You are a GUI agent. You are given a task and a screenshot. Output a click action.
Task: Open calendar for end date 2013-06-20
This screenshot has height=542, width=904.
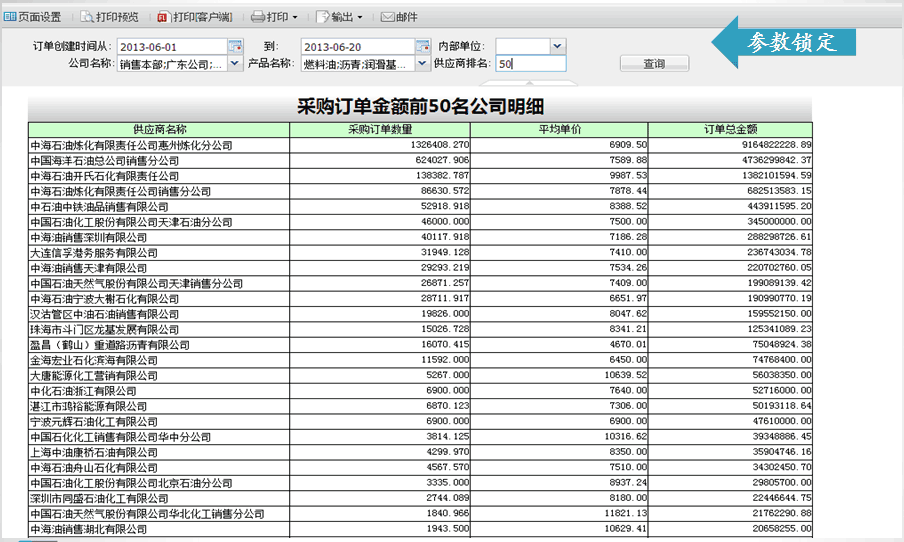(x=423, y=46)
